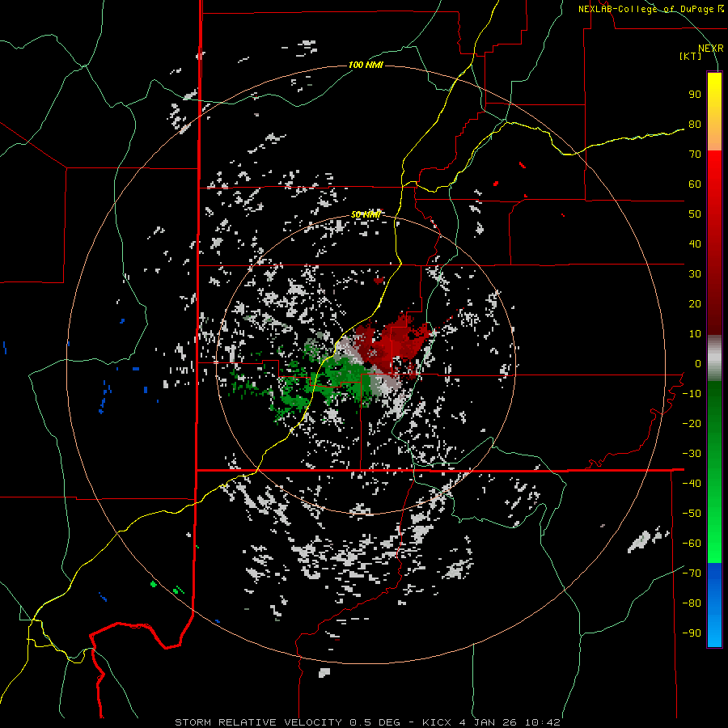Image resolution: width=728 pixels, height=728 pixels.
Task: Click the gray zero-velocity segment of color bar
Action: click(x=714, y=358)
